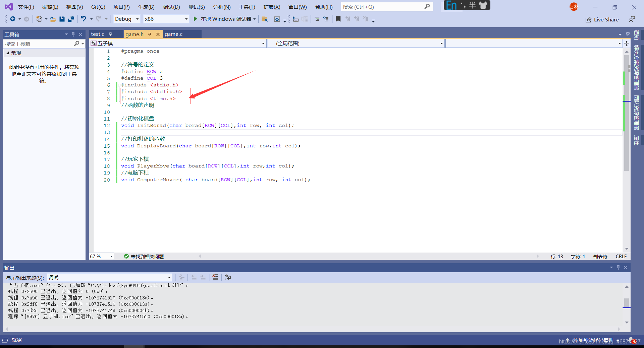Toggle word wrap in output panel
This screenshot has width=644, height=348.
point(228,277)
